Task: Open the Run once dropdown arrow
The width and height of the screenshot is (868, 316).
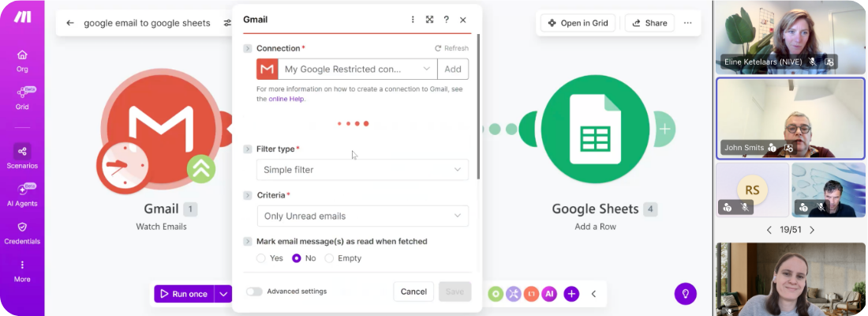Action: 223,294
